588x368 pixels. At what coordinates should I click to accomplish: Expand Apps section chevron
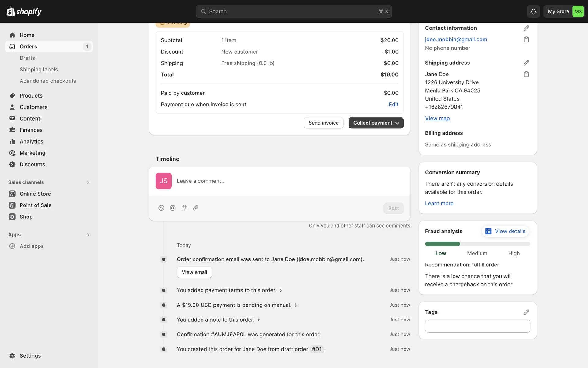(x=88, y=235)
